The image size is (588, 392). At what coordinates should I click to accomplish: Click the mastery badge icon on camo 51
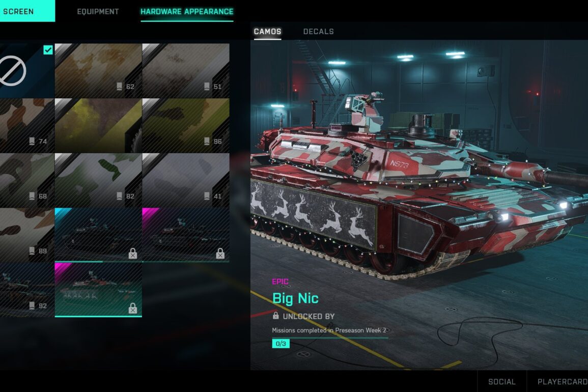pos(207,87)
